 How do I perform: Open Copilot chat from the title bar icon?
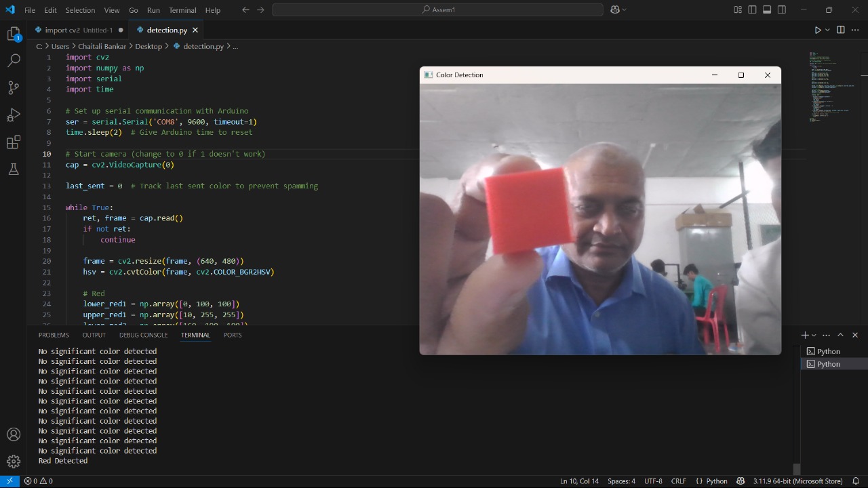615,9
